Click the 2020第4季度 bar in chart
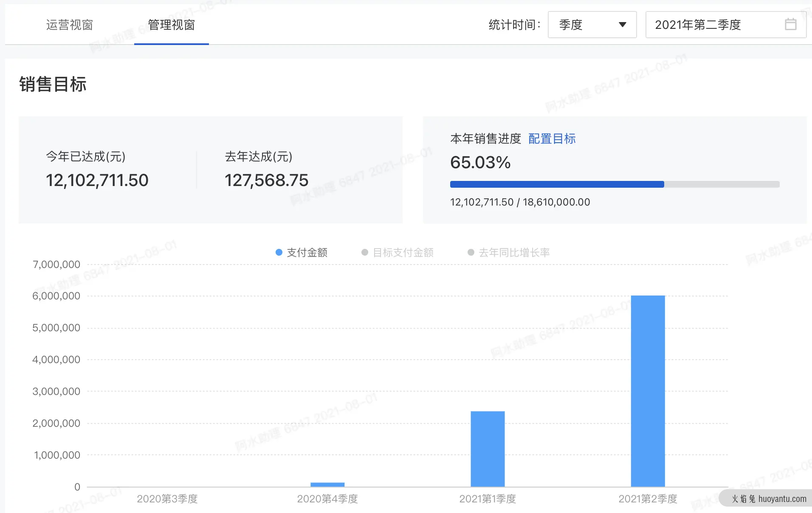Viewport: 812px width, 513px height. 327,485
